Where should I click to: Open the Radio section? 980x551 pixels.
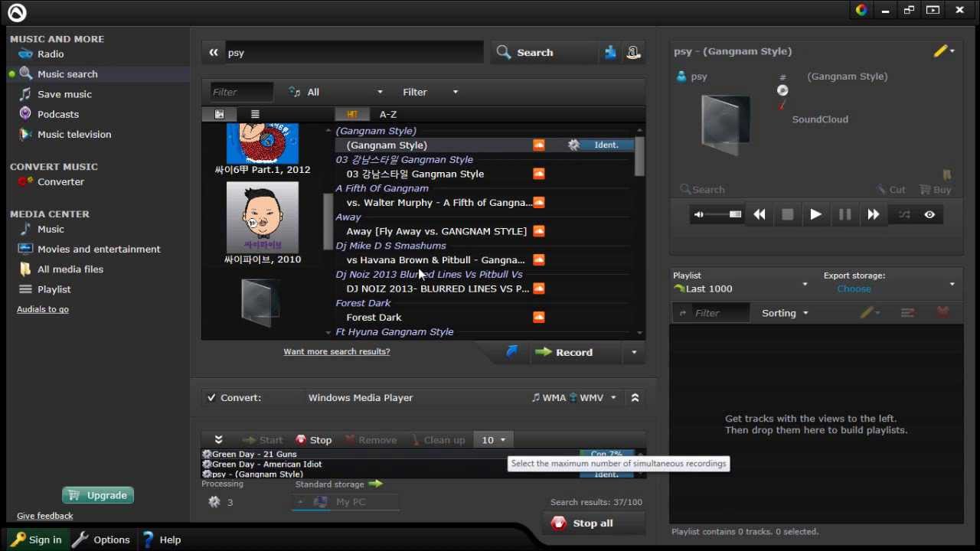tap(51, 54)
